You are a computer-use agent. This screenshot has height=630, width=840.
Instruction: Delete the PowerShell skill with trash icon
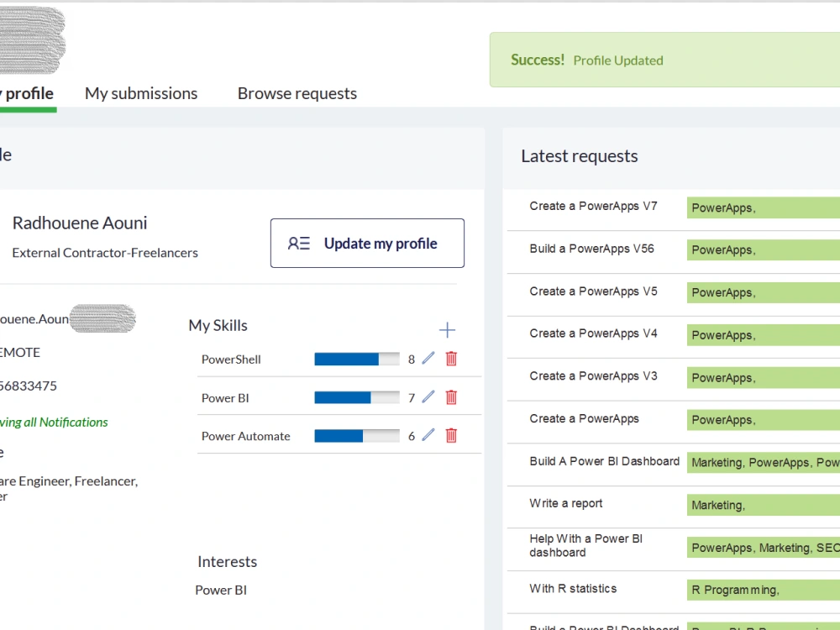click(x=451, y=359)
